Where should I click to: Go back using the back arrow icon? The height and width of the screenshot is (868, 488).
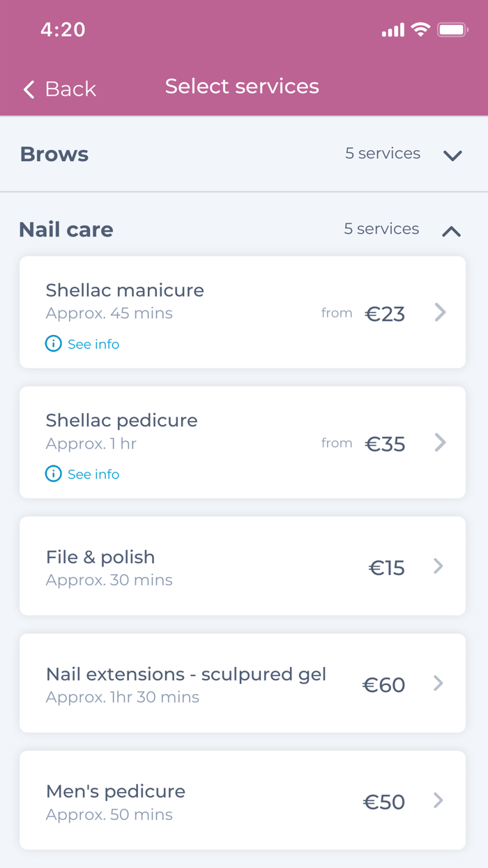(28, 89)
